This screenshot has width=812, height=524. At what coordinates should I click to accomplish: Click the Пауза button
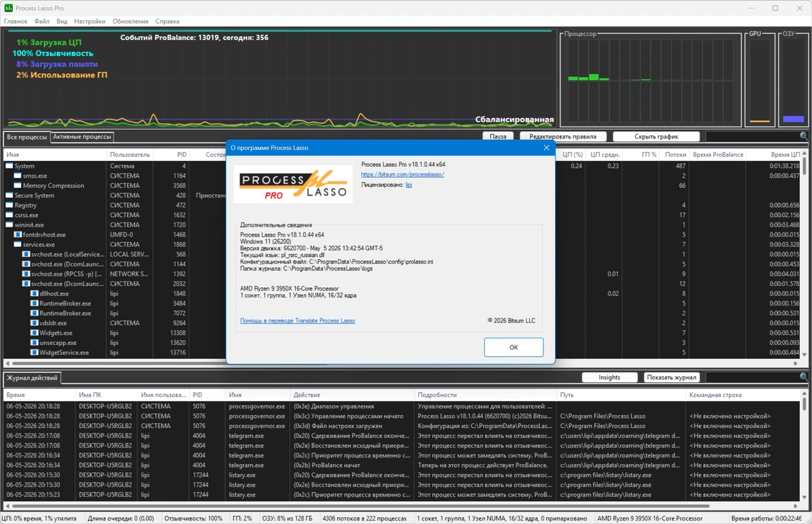pyautogui.click(x=498, y=137)
